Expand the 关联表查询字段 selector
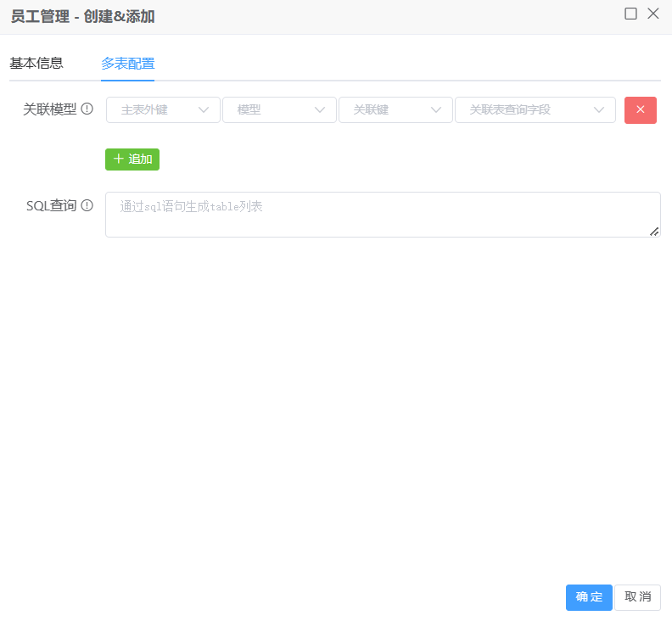Screen dimensions: 672x621 click(526, 110)
